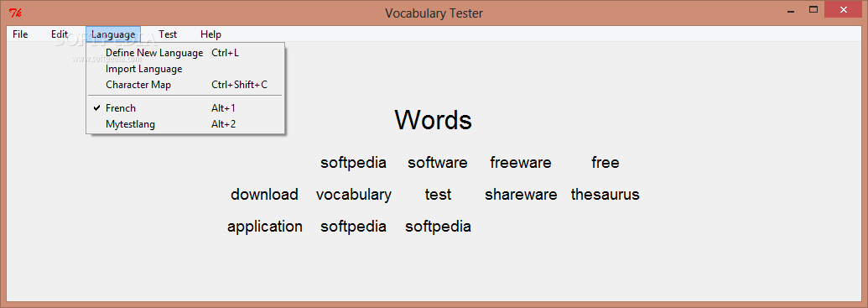This screenshot has width=868, height=308.
Task: Open the File menu
Action: pyautogui.click(x=20, y=34)
